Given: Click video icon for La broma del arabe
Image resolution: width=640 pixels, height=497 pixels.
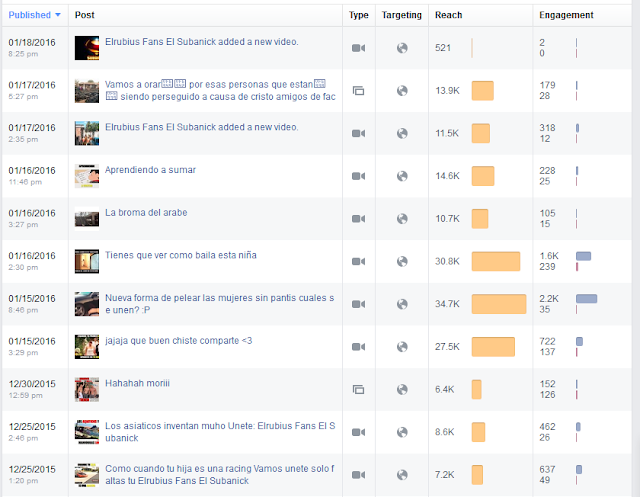Looking at the screenshot, I should [358, 219].
